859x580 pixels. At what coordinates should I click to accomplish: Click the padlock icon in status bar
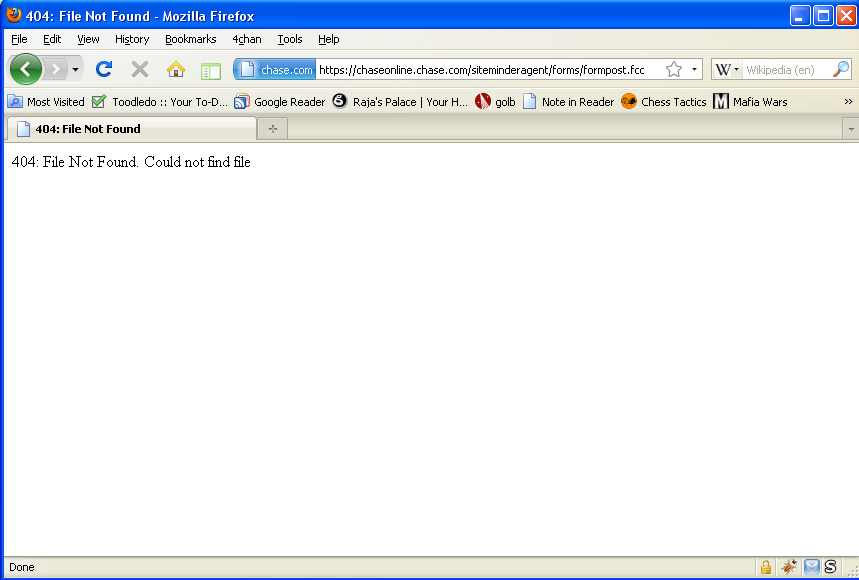[766, 567]
